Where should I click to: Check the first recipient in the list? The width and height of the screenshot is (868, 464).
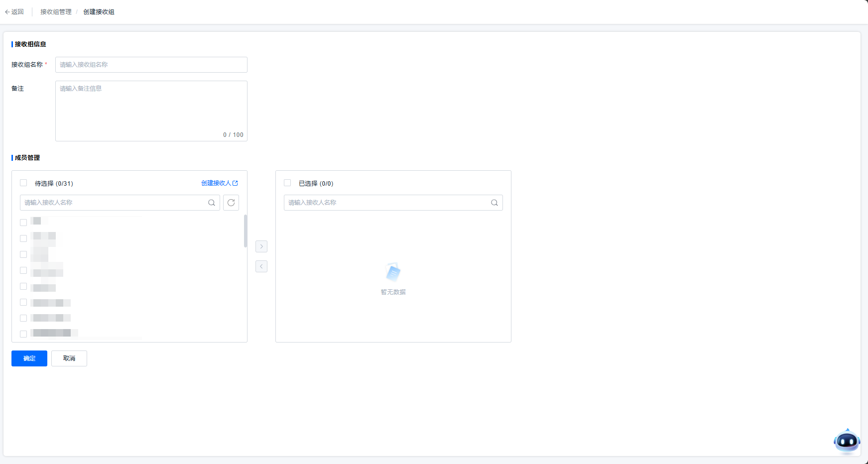23,223
